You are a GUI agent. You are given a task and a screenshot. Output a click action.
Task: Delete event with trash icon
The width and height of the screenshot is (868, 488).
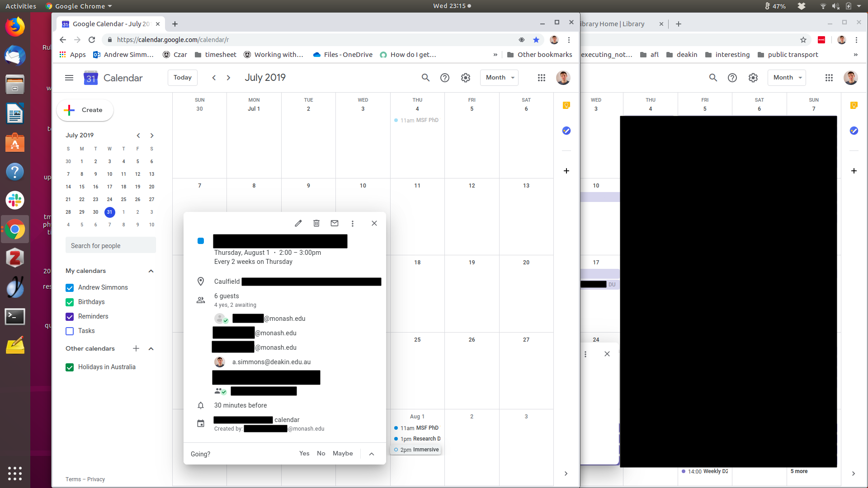[x=316, y=223]
